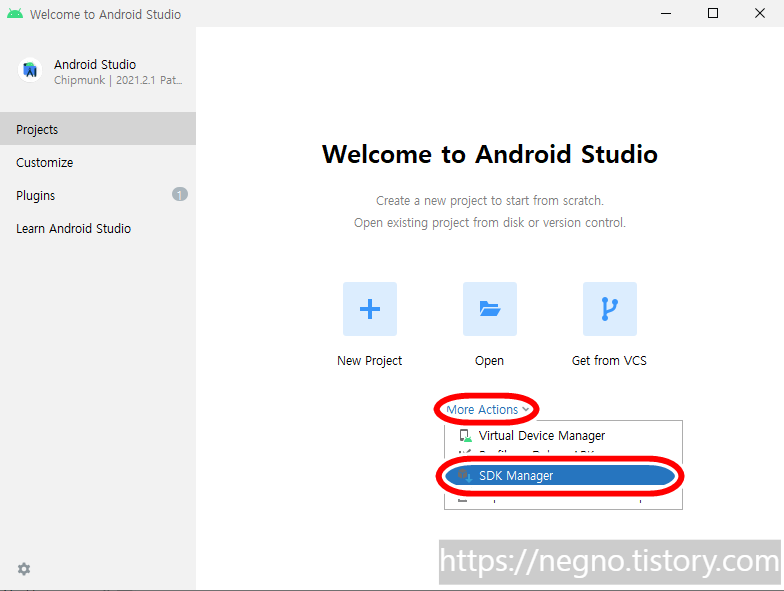The image size is (784, 591).
Task: Click the SDK Manager download icon
Action: pos(465,476)
